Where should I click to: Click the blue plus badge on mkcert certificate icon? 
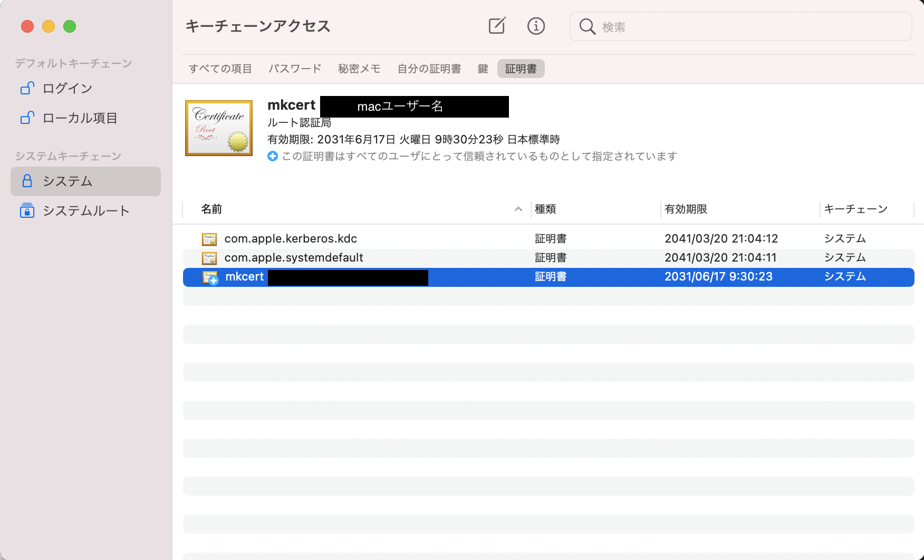pyautogui.click(x=213, y=281)
